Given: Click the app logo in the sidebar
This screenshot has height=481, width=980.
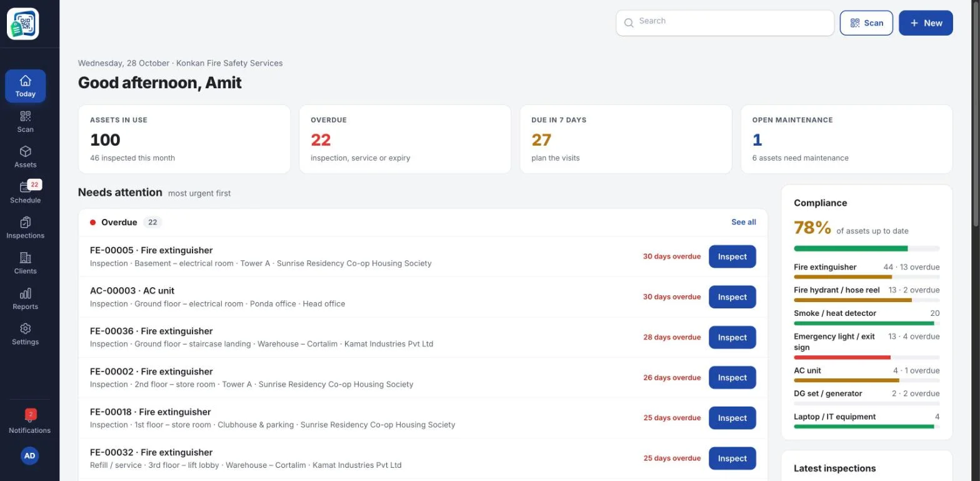Looking at the screenshot, I should coord(23,24).
